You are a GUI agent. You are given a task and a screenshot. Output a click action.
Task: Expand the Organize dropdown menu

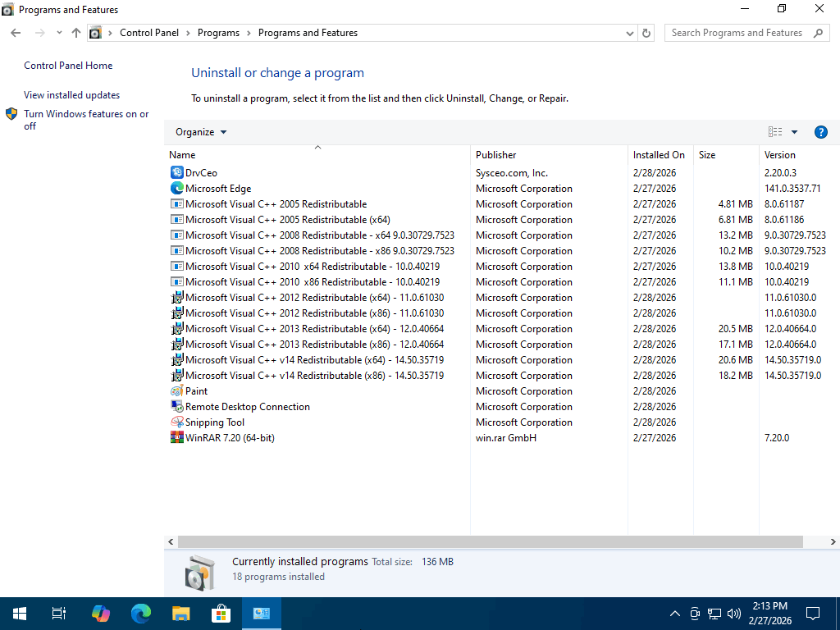[x=201, y=132]
